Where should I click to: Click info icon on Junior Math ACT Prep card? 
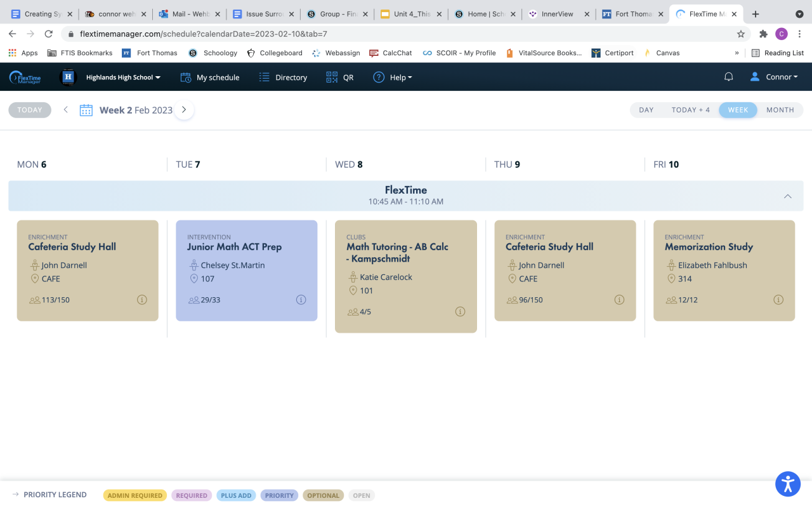coord(301,300)
